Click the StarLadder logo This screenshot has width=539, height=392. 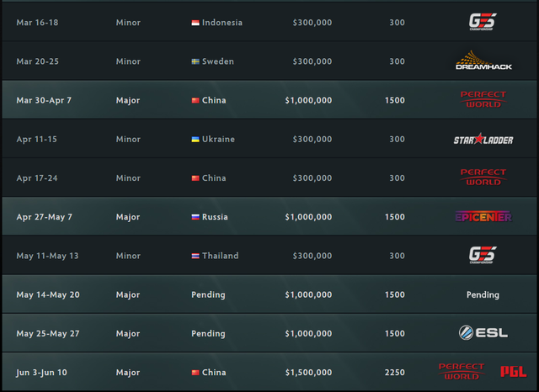coord(483,139)
